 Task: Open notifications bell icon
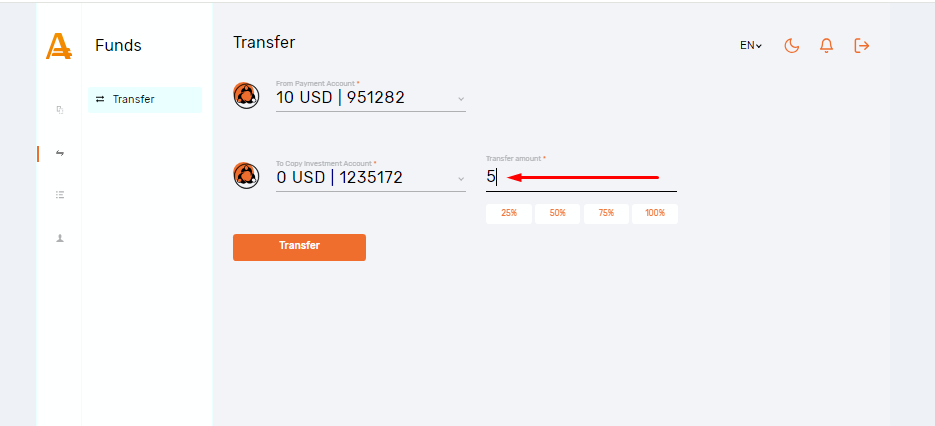826,45
